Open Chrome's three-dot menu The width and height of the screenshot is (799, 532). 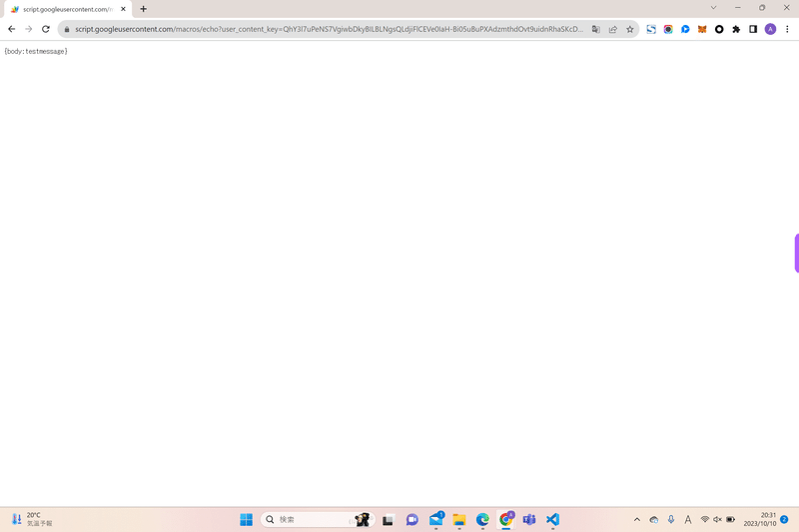(x=787, y=29)
